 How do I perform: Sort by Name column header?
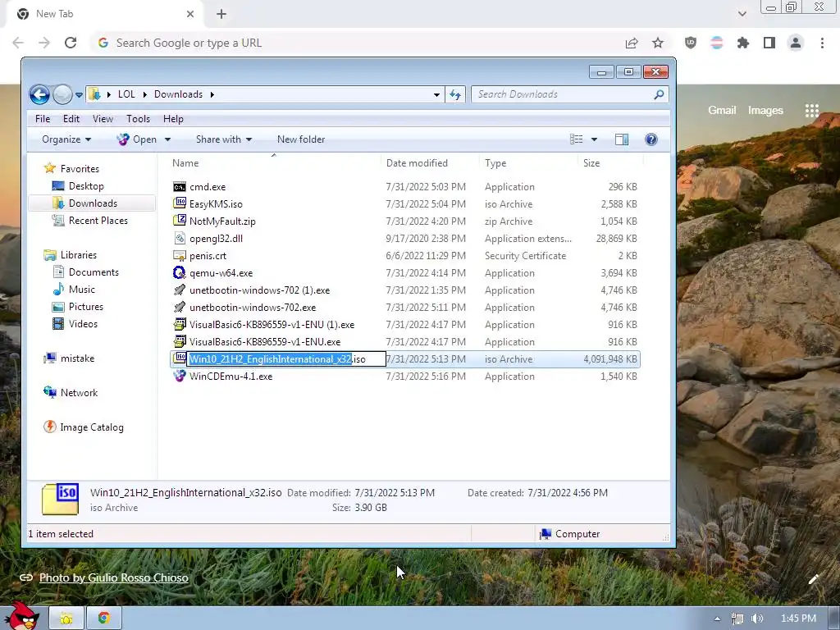point(185,163)
